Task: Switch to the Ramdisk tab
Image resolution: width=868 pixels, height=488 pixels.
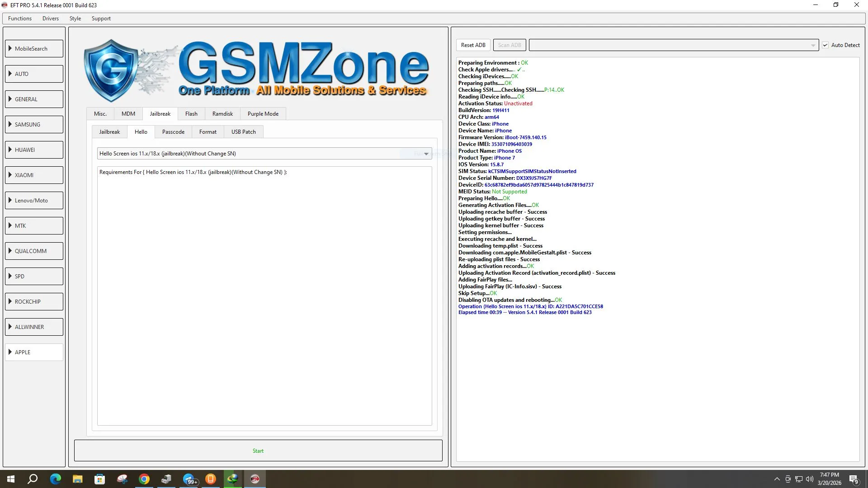Action: click(222, 114)
